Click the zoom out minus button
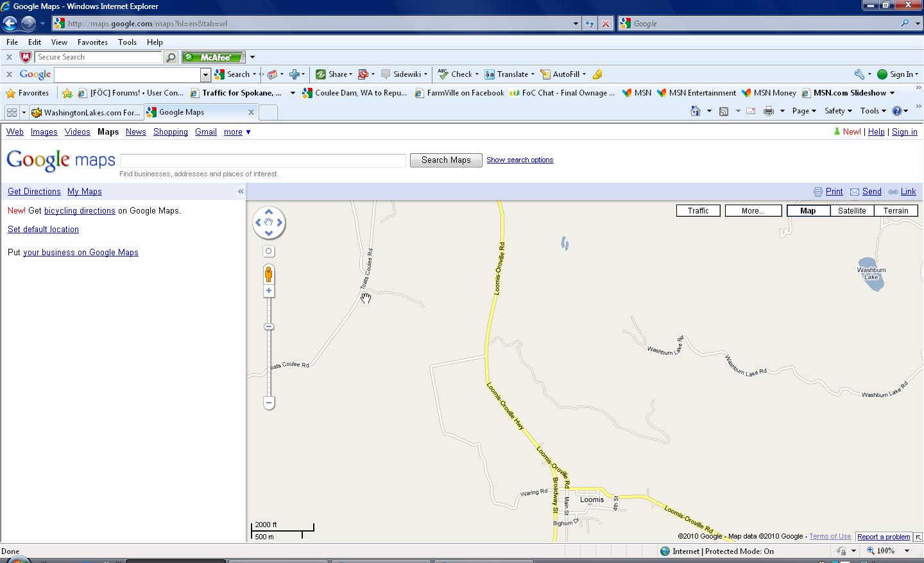Screen dimensions: 924x563 [269, 403]
